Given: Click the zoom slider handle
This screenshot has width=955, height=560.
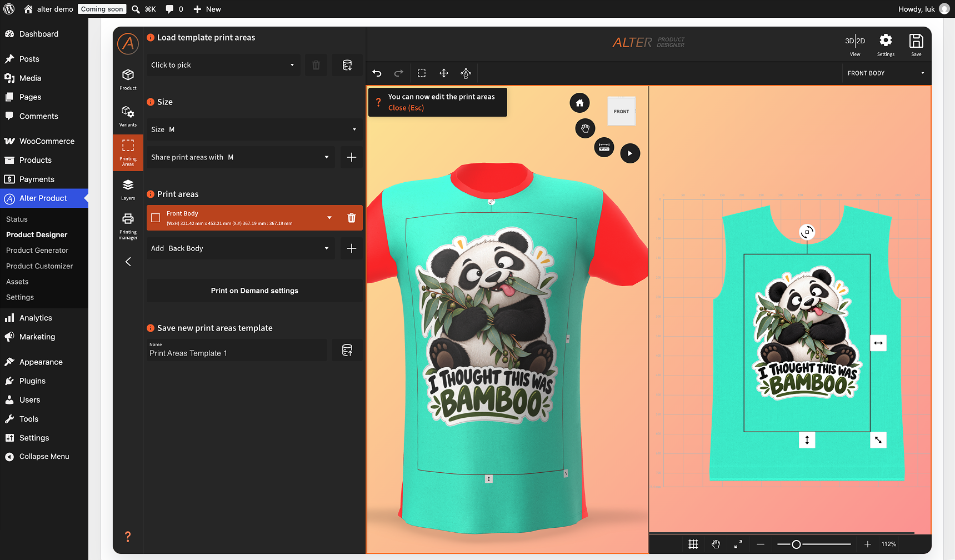Looking at the screenshot, I should tap(796, 544).
